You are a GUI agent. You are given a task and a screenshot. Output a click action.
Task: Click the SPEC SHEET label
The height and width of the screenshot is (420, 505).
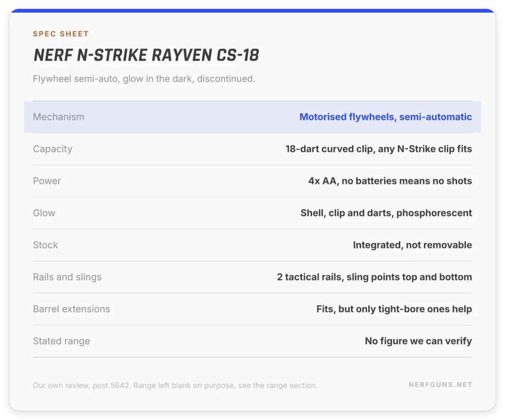(61, 34)
